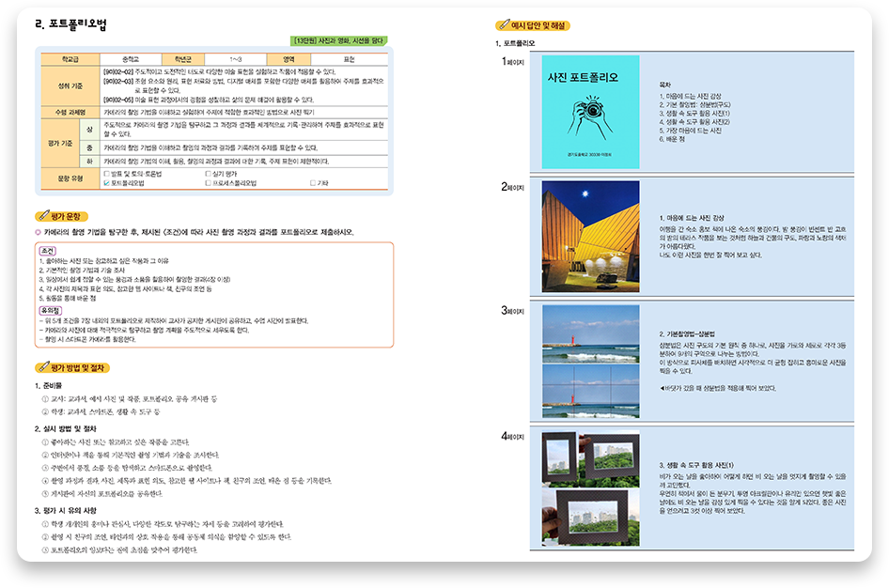Click the [9미02-02] standard line

point(219,72)
